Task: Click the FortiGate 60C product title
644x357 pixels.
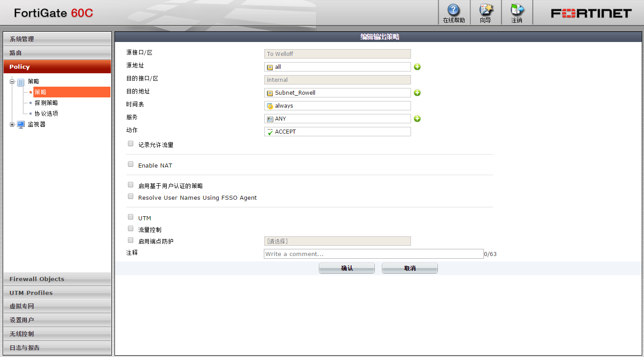Action: 54,13
